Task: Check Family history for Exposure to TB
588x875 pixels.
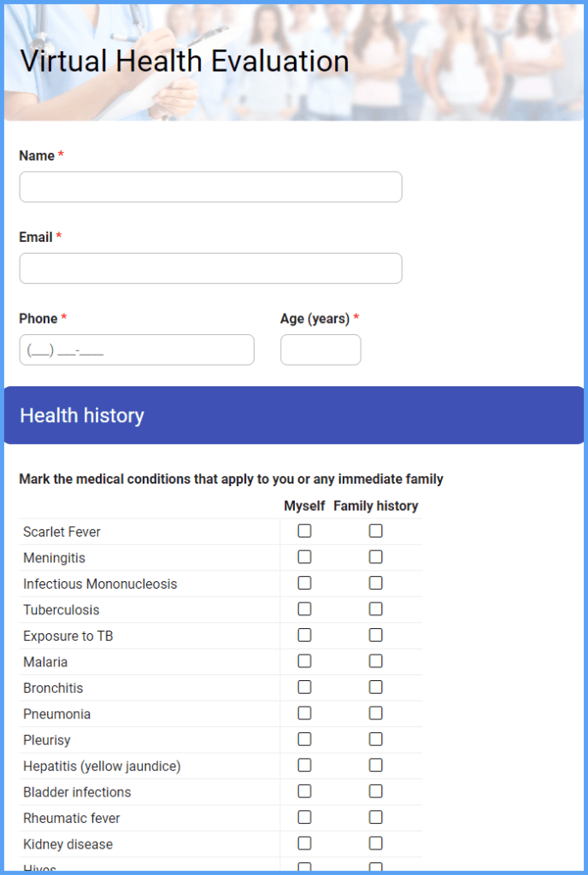Action: [x=375, y=635]
